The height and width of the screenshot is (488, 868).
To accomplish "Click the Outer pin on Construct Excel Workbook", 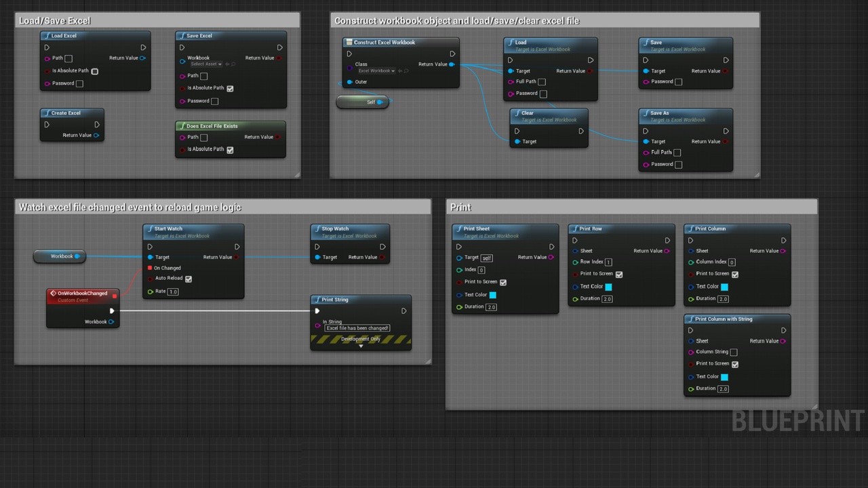I will [349, 82].
